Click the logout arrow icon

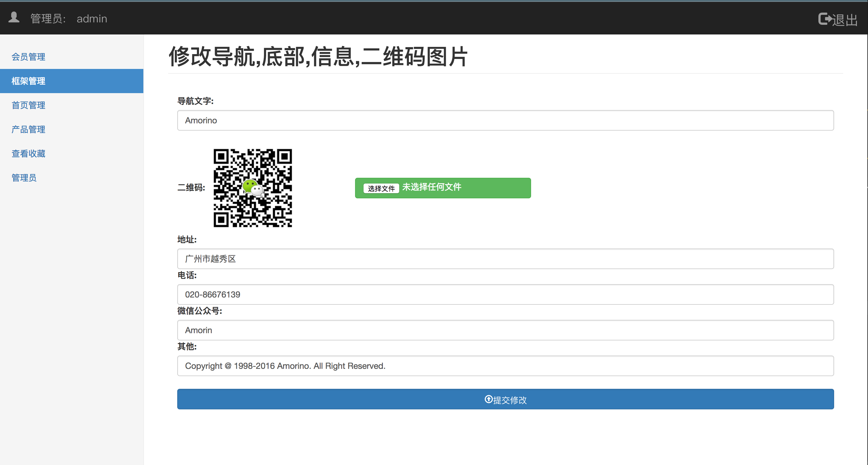tap(825, 19)
